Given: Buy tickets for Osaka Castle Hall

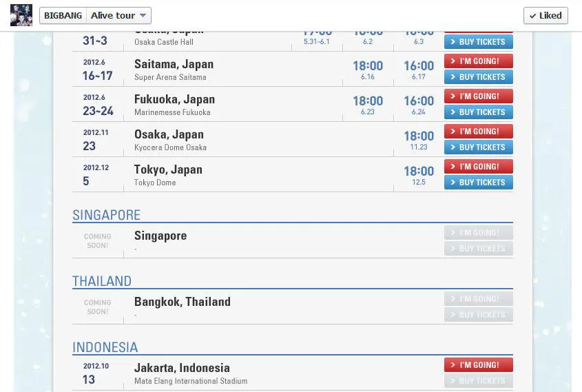Looking at the screenshot, I should [479, 41].
